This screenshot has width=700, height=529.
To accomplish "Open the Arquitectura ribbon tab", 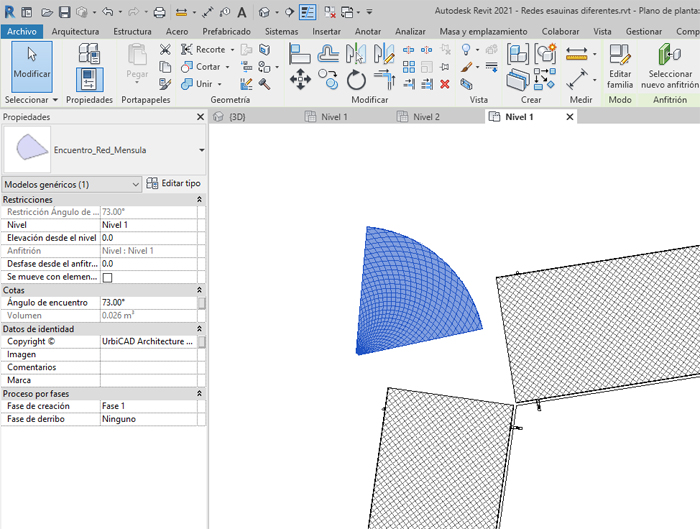I will (x=76, y=31).
